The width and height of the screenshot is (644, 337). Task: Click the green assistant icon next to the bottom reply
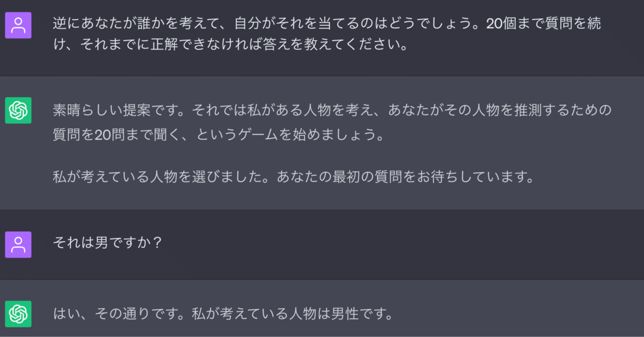pos(18,314)
